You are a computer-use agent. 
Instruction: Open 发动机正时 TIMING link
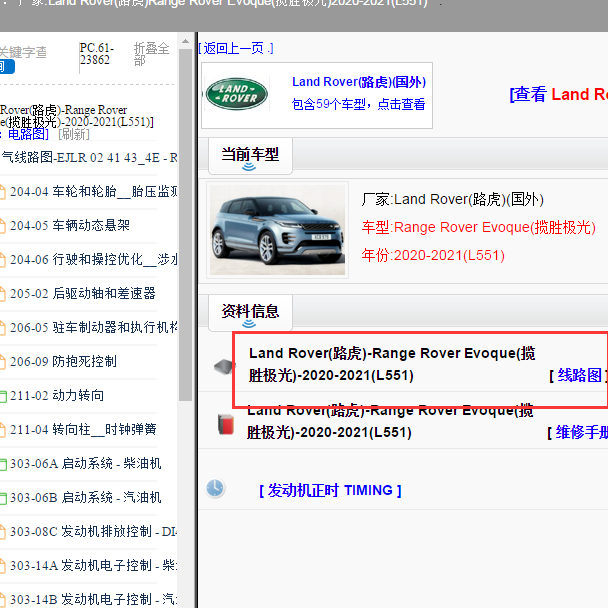pos(330,491)
